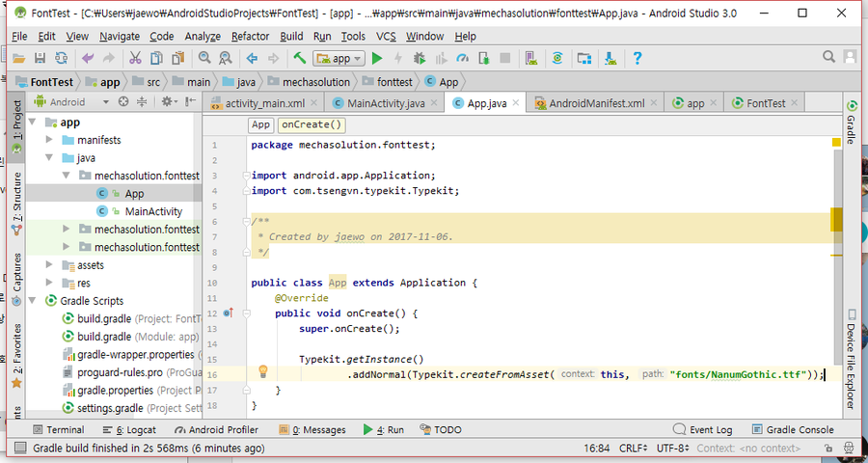This screenshot has width=868, height=463.
Task: Click the Cut scissors icon
Action: 136,58
